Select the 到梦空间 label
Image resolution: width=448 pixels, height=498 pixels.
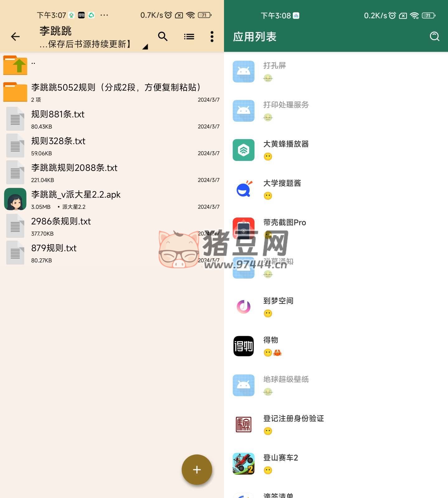pos(278,301)
